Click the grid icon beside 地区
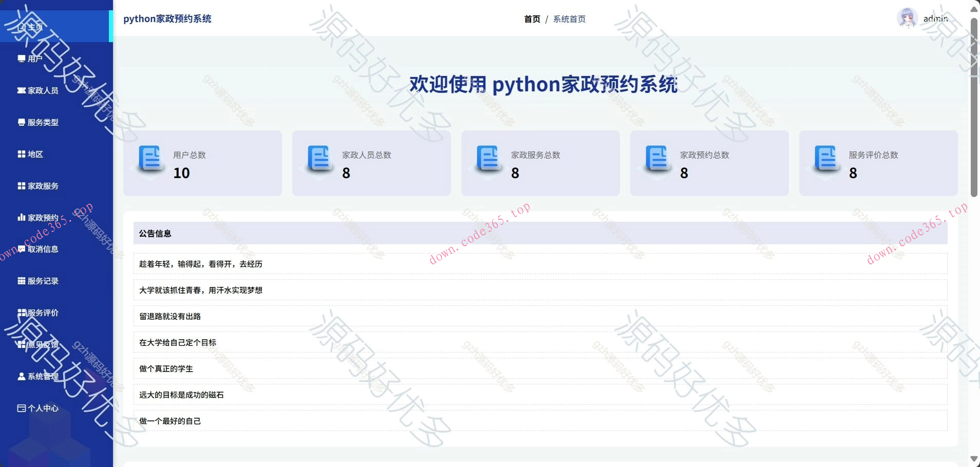Viewport: 980px width, 467px height. point(22,154)
